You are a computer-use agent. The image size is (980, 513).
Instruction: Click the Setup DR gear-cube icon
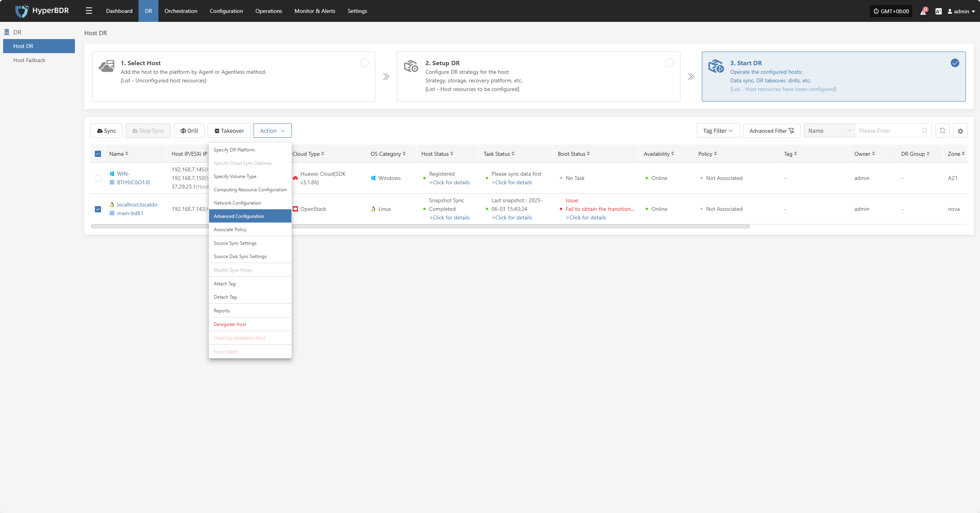[411, 66]
